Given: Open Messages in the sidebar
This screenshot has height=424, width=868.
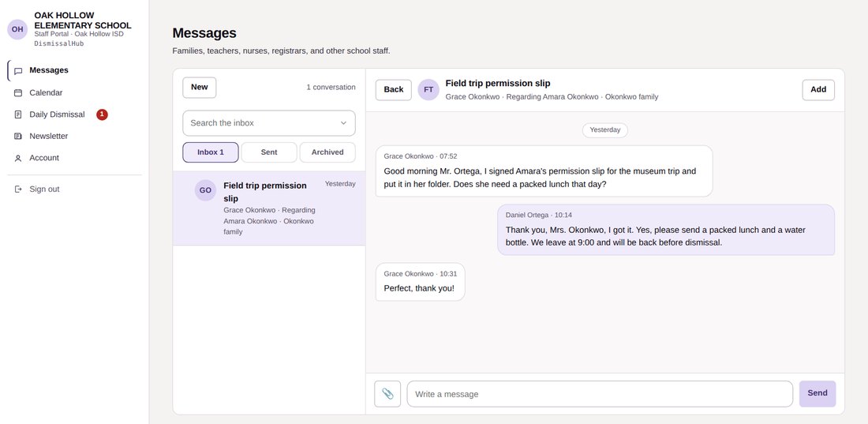Looking at the screenshot, I should pyautogui.click(x=74, y=70).
